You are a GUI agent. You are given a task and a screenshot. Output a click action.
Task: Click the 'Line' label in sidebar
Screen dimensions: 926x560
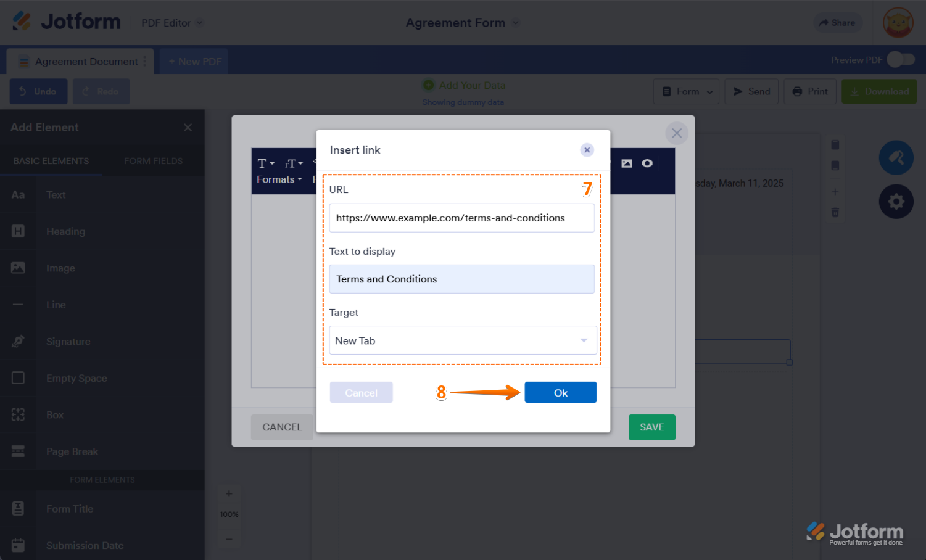pyautogui.click(x=56, y=305)
